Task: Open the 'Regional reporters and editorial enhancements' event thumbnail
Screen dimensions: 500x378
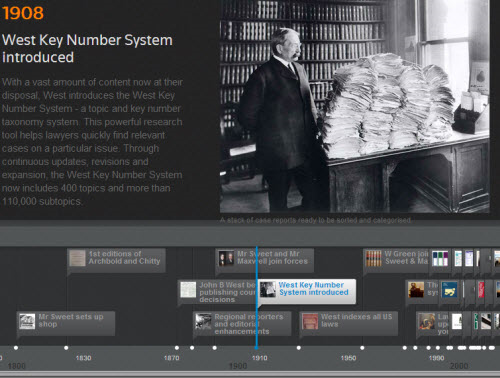Action: pyautogui.click(x=203, y=321)
